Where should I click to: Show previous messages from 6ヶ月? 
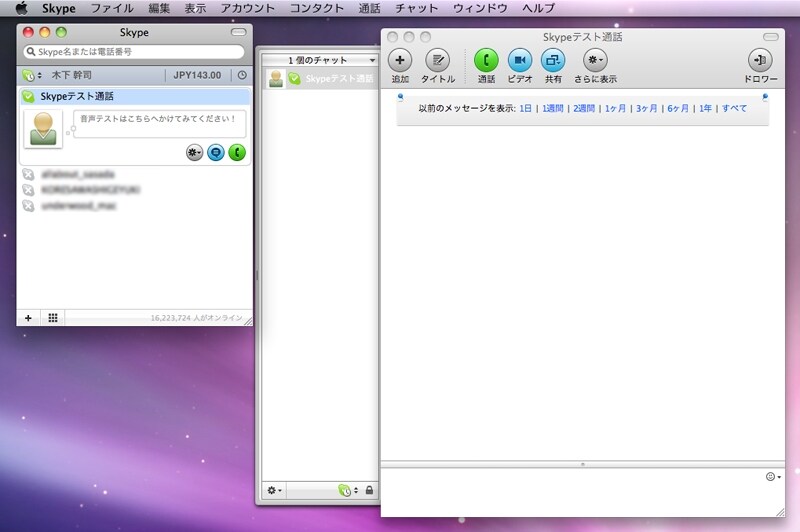click(678, 108)
